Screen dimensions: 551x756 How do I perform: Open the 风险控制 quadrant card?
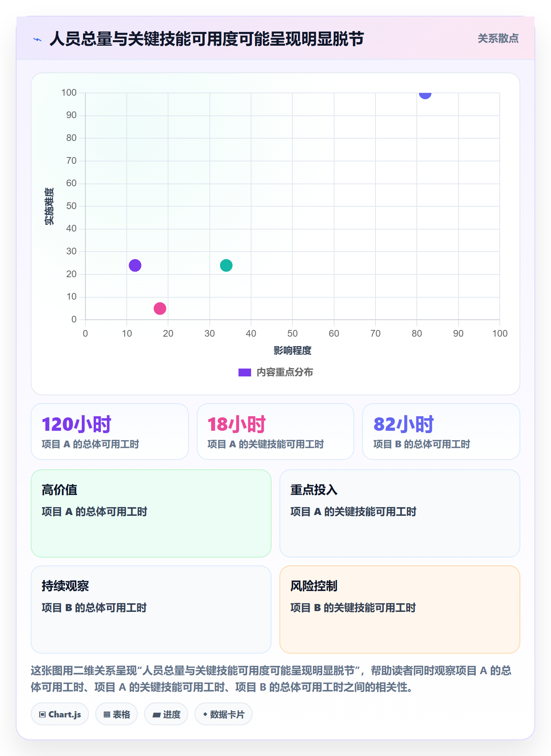tap(400, 610)
